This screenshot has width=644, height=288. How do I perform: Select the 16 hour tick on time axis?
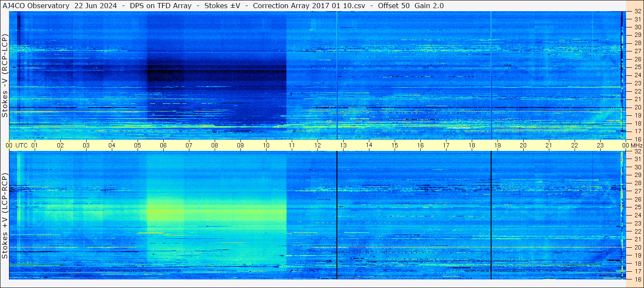(420, 145)
